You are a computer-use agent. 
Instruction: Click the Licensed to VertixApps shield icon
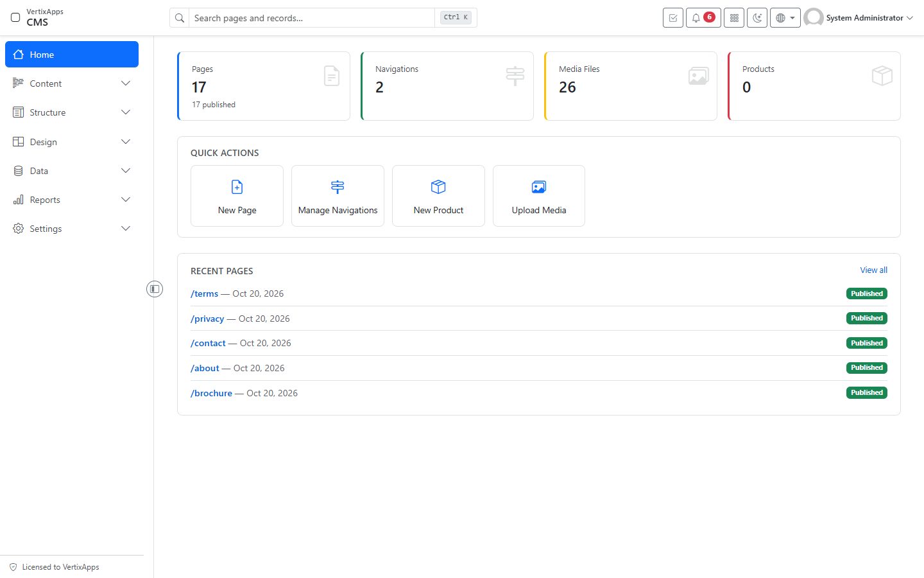click(13, 567)
